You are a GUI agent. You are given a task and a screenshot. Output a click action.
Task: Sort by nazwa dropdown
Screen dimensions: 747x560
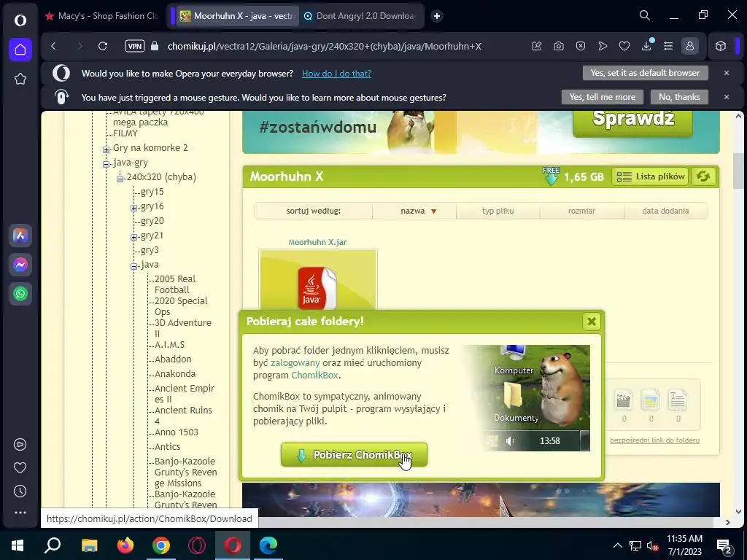[414, 211]
